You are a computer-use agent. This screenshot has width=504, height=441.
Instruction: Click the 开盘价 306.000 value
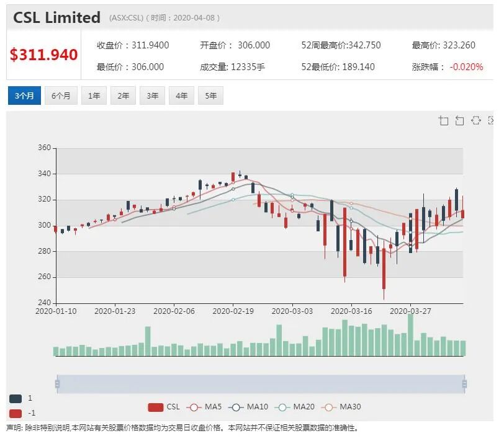(x=235, y=45)
